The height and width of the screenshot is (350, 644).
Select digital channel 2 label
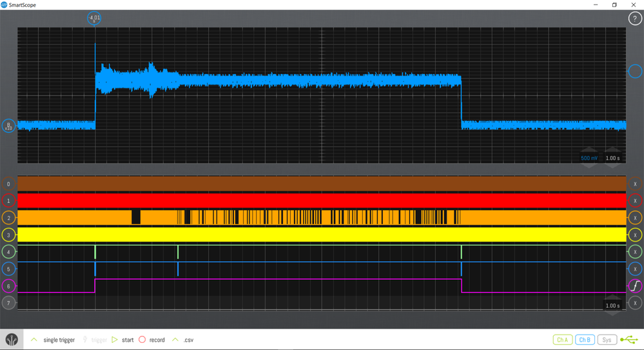[8, 218]
